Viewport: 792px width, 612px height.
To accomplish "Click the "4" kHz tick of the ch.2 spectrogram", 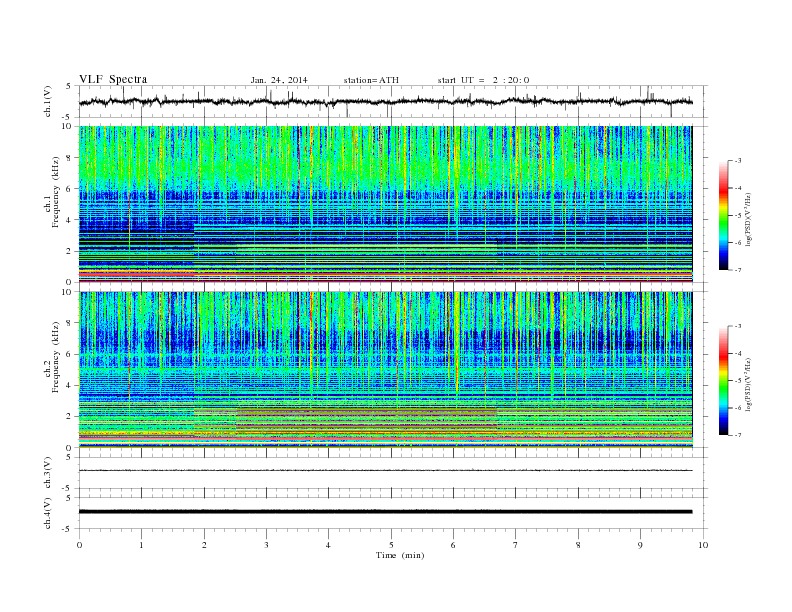I will click(70, 386).
